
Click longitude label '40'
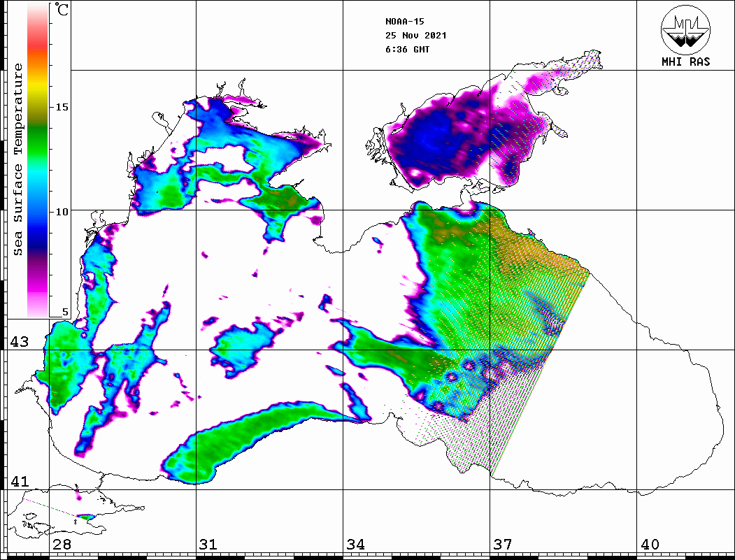(x=650, y=545)
